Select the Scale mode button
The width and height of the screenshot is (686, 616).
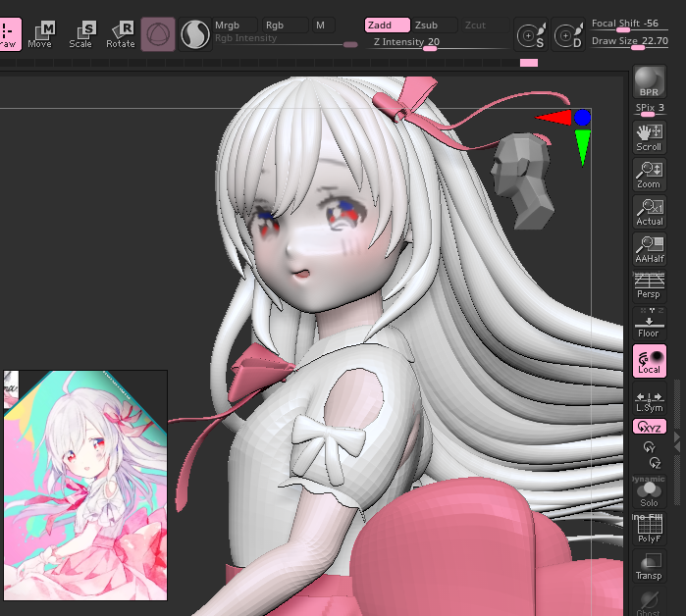(x=80, y=34)
